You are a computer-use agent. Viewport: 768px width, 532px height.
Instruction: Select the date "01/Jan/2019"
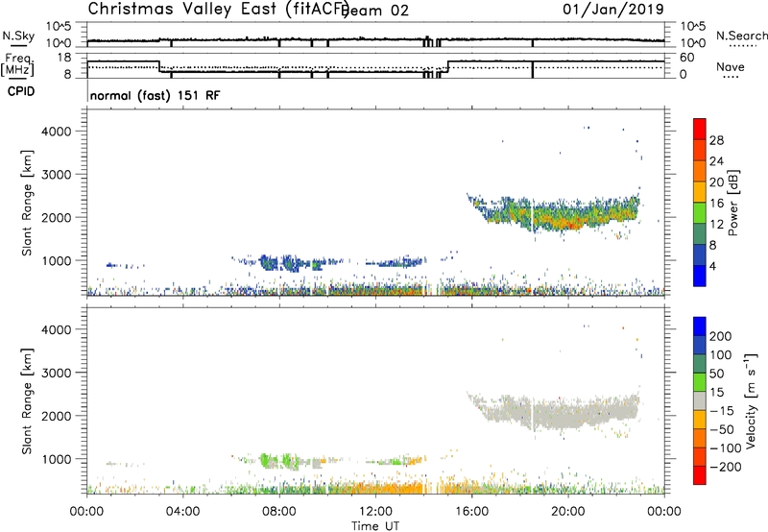click(x=613, y=10)
